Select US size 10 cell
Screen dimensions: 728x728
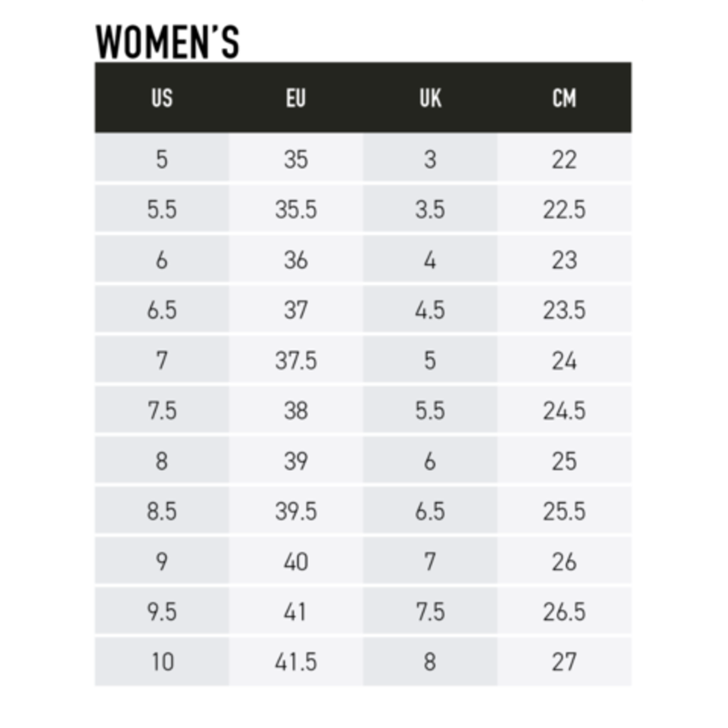point(162,661)
